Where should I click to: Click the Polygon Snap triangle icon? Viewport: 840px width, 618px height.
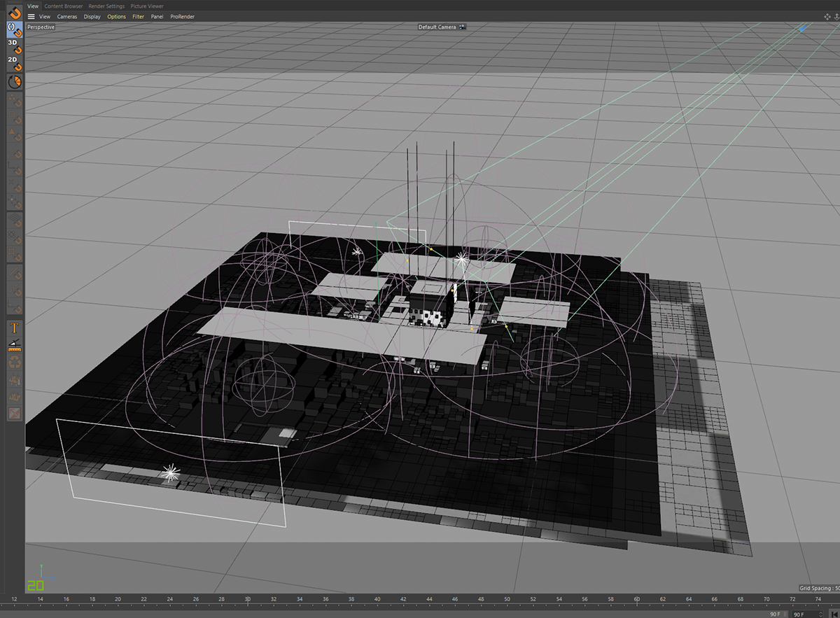pos(15,136)
